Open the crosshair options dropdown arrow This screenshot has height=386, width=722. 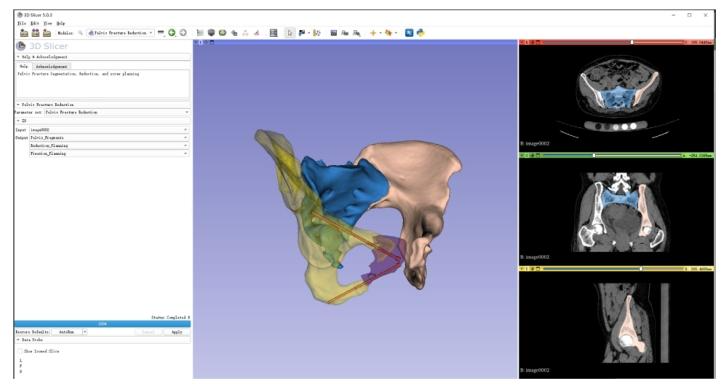[x=380, y=33]
